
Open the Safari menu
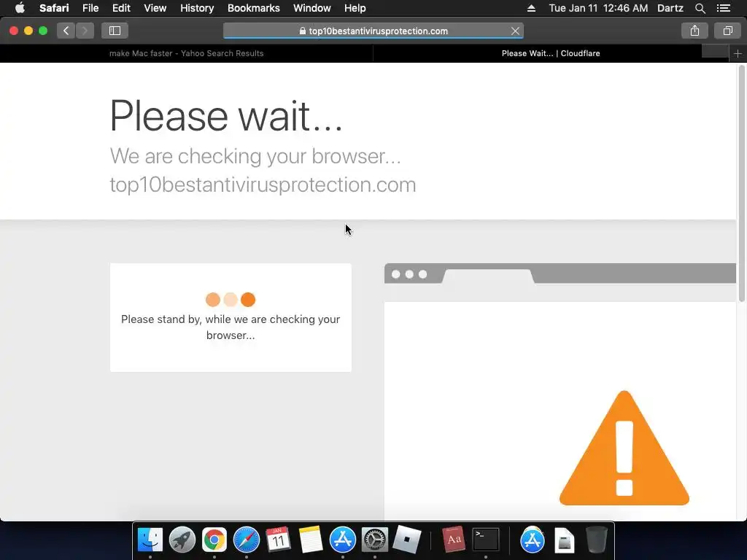(54, 8)
